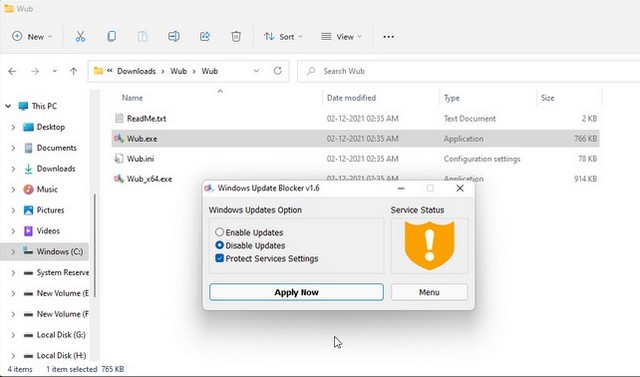The width and height of the screenshot is (640, 377).
Task: Select Local Disk (G:) in sidebar
Action: coord(61,335)
